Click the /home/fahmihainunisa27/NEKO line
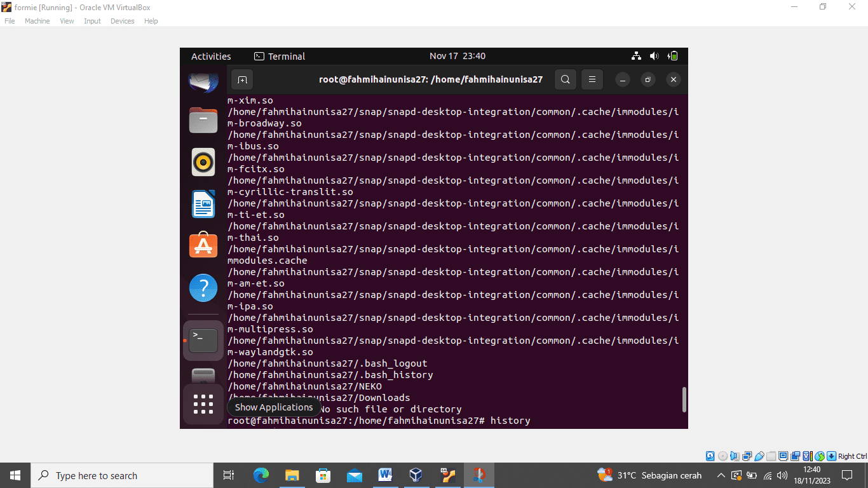This screenshot has width=868, height=488. (x=305, y=386)
